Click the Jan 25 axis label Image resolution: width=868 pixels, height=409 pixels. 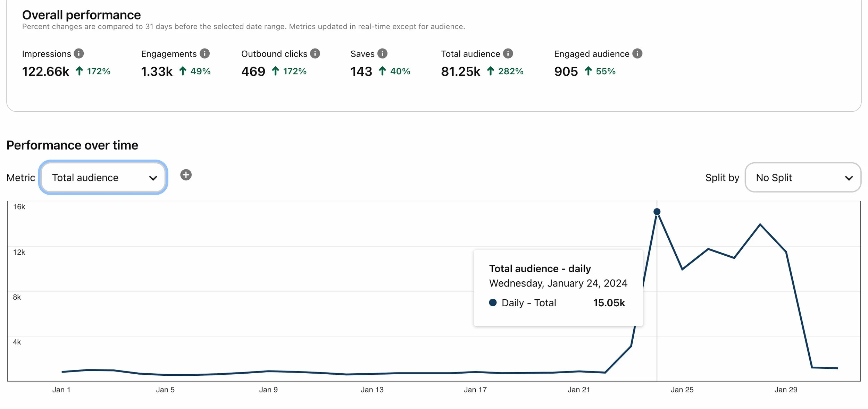(x=682, y=390)
